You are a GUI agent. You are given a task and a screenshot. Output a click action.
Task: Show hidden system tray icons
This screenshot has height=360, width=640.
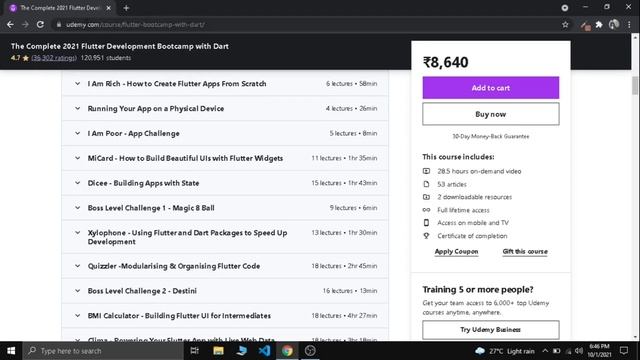pos(545,351)
